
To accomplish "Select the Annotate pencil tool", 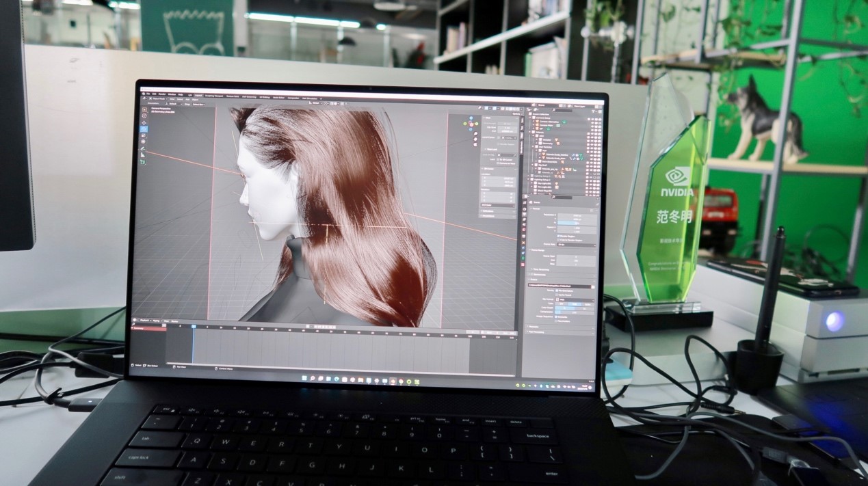I will click(144, 148).
